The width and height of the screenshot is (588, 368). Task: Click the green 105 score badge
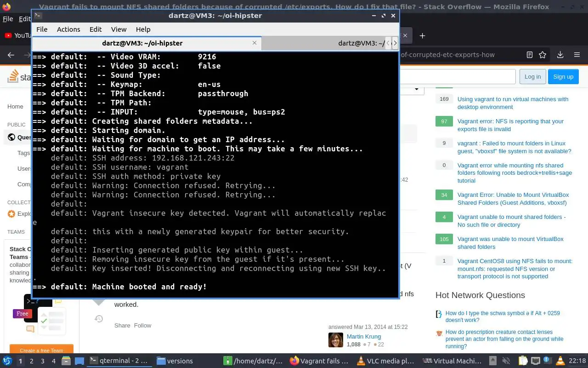pos(444,239)
